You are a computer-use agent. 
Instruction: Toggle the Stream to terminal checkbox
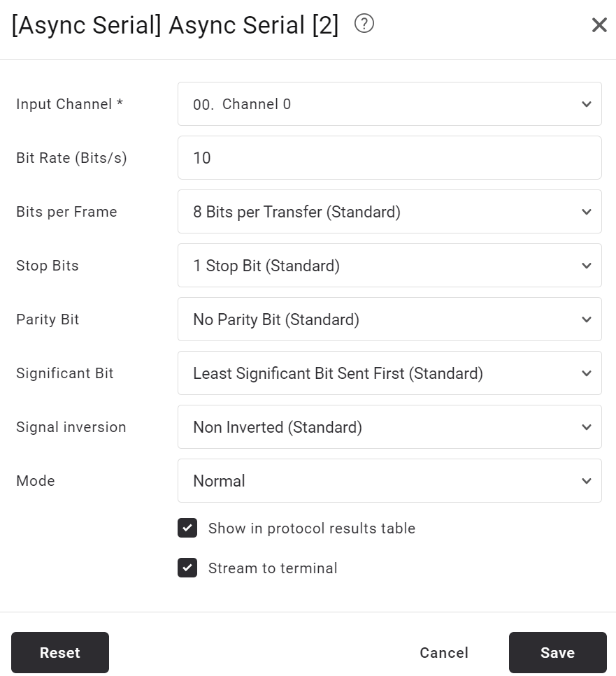coord(187,568)
